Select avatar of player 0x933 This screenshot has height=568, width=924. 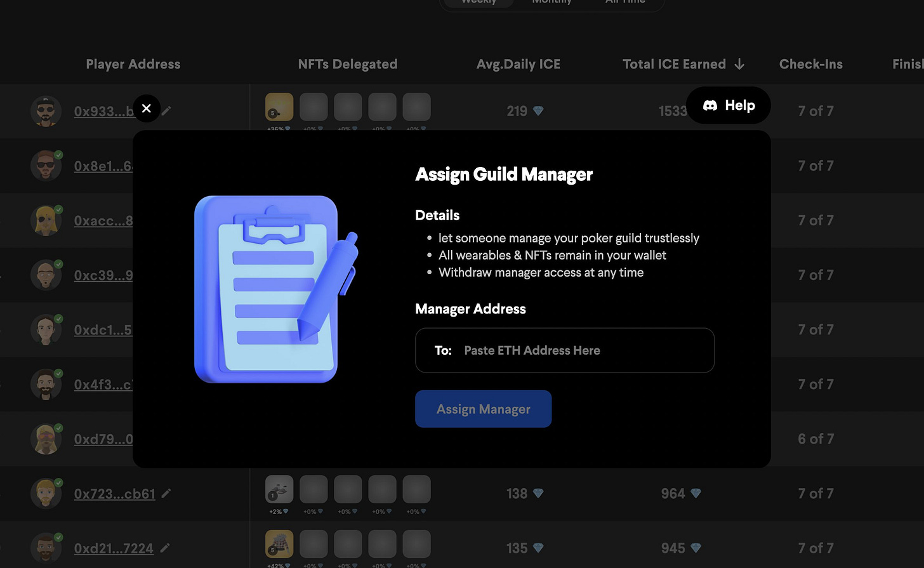tap(46, 111)
